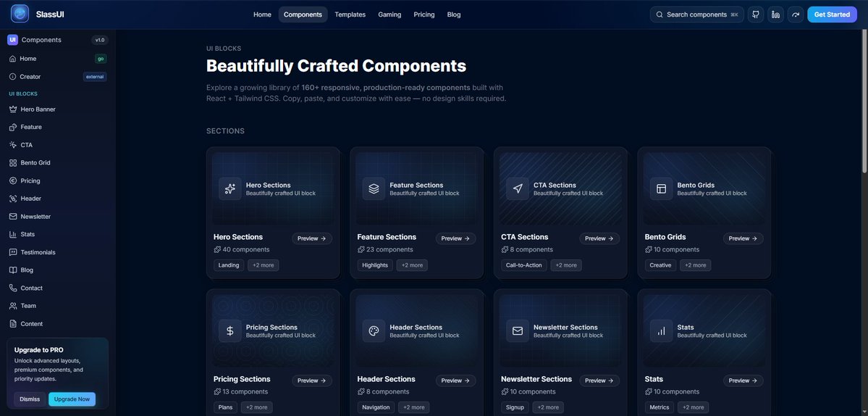Click the Metrics tag on Stats card
Viewport: 868px width, 416px height.
click(660, 407)
